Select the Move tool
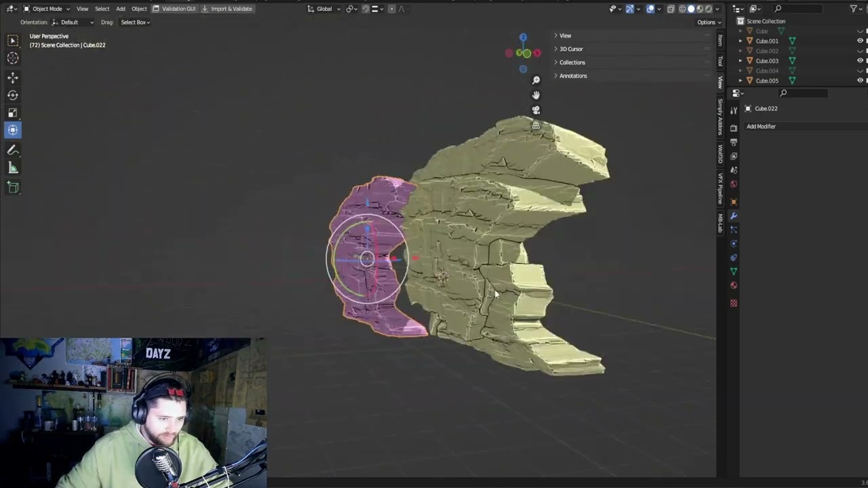 pyautogui.click(x=13, y=78)
